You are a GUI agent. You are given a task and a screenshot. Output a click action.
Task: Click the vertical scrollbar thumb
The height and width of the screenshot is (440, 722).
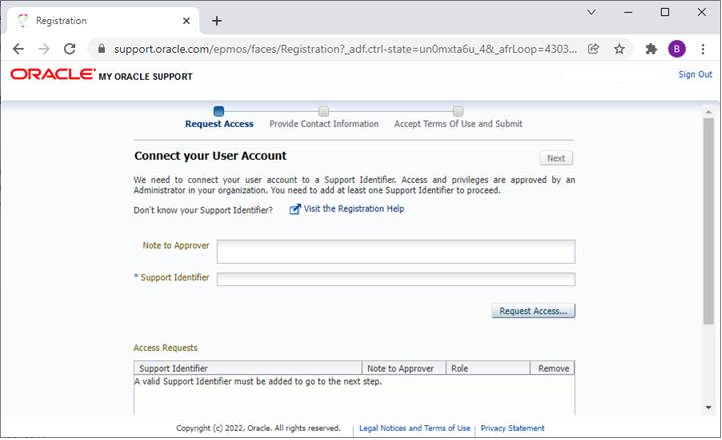[708, 221]
